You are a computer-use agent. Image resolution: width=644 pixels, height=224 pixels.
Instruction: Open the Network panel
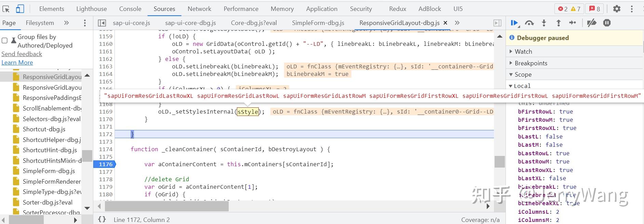click(200, 9)
